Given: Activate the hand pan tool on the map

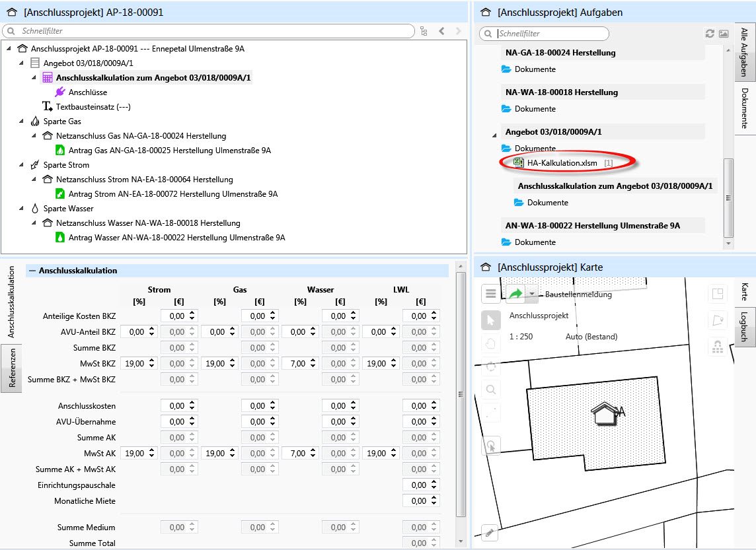Looking at the screenshot, I should tap(490, 342).
